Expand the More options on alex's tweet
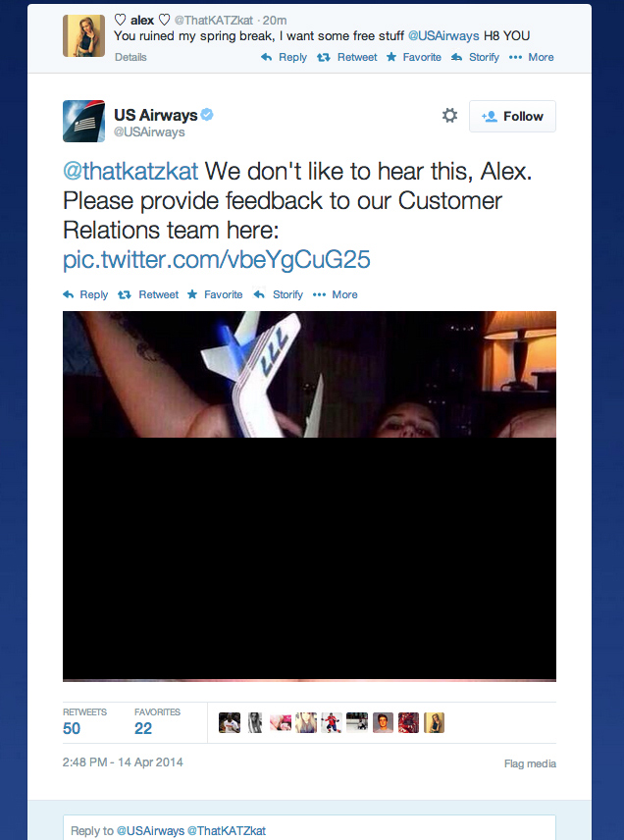The image size is (624, 840). pos(532,57)
